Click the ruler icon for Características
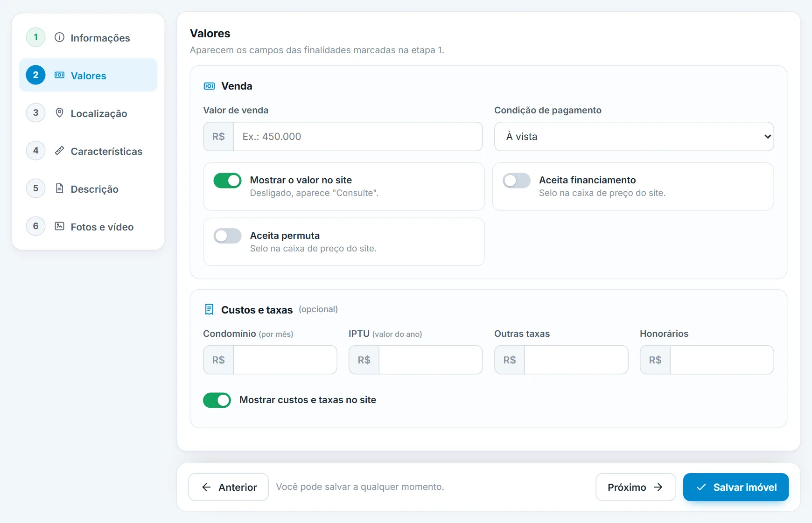The height and width of the screenshot is (523, 812). (x=59, y=151)
